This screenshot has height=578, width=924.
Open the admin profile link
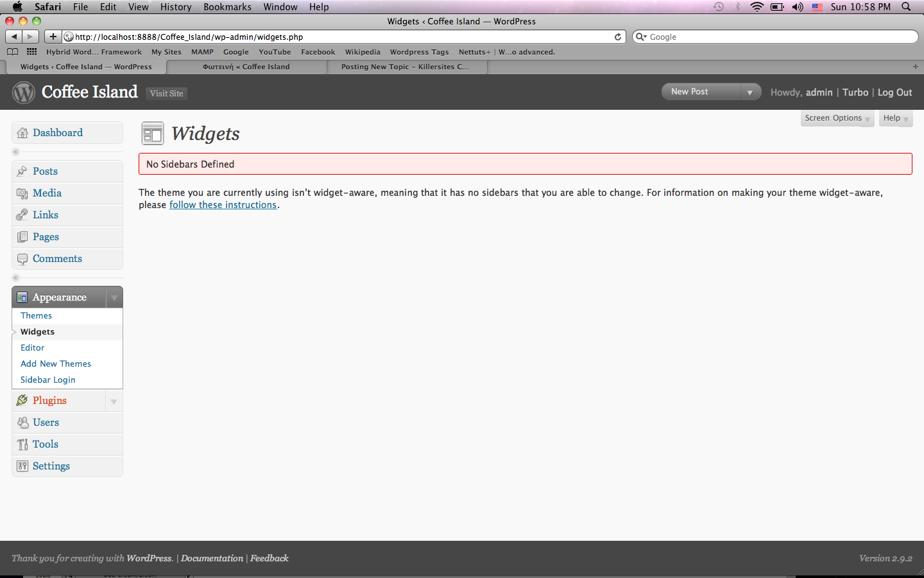click(x=819, y=92)
